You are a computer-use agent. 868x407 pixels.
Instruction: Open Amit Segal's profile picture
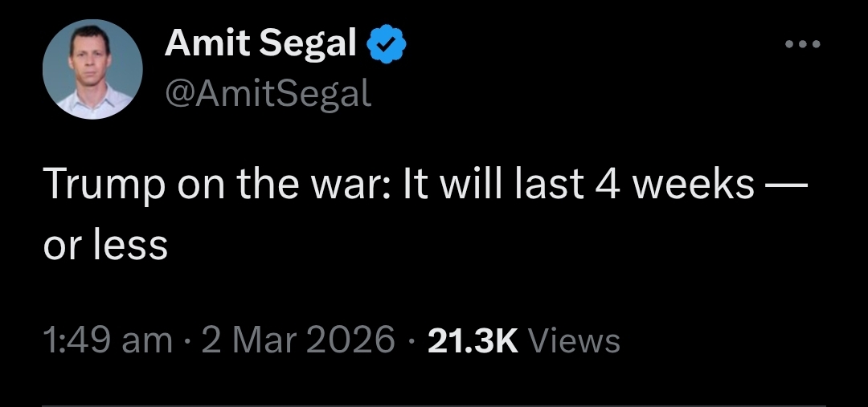[92, 70]
